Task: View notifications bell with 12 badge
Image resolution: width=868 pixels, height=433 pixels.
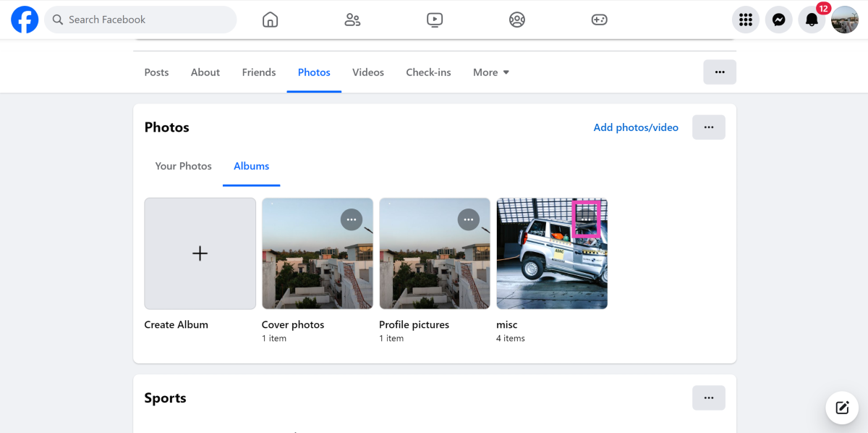Action: coord(812,20)
